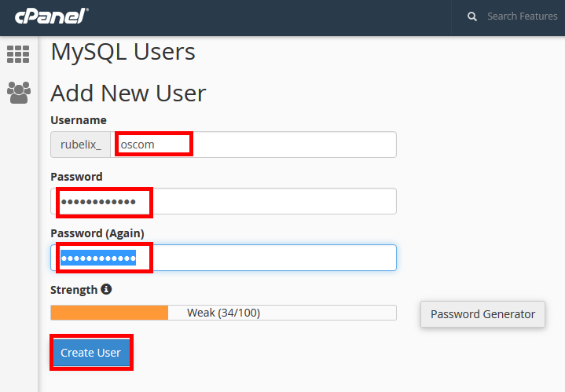Viewport: 565px width, 392px height.
Task: Click the orange password strength bar
Action: coord(109,313)
